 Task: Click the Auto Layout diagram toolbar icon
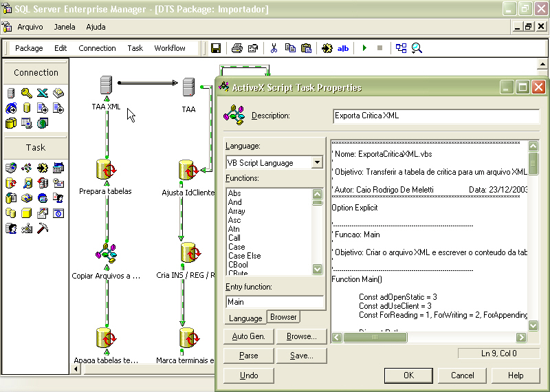(401, 48)
